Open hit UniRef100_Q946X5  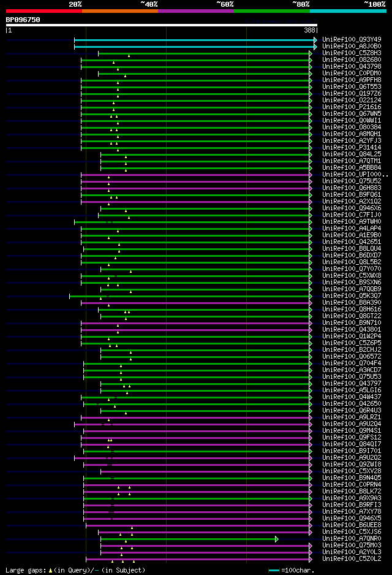click(x=352, y=518)
